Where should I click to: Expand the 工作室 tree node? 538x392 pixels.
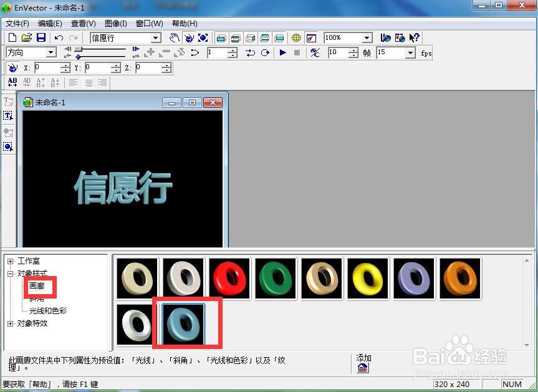(11, 261)
